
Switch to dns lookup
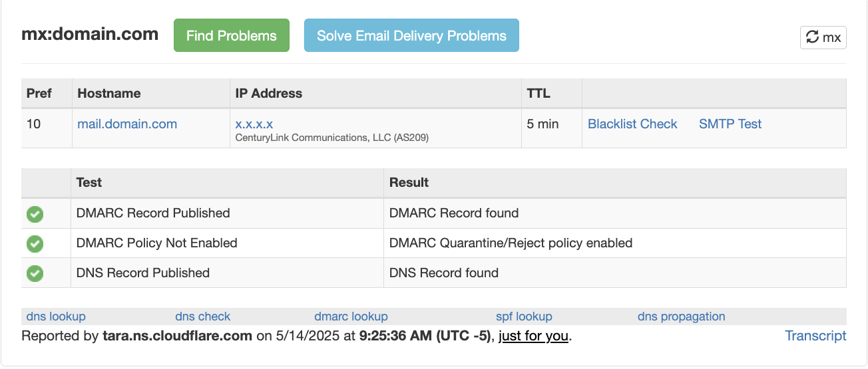point(56,316)
